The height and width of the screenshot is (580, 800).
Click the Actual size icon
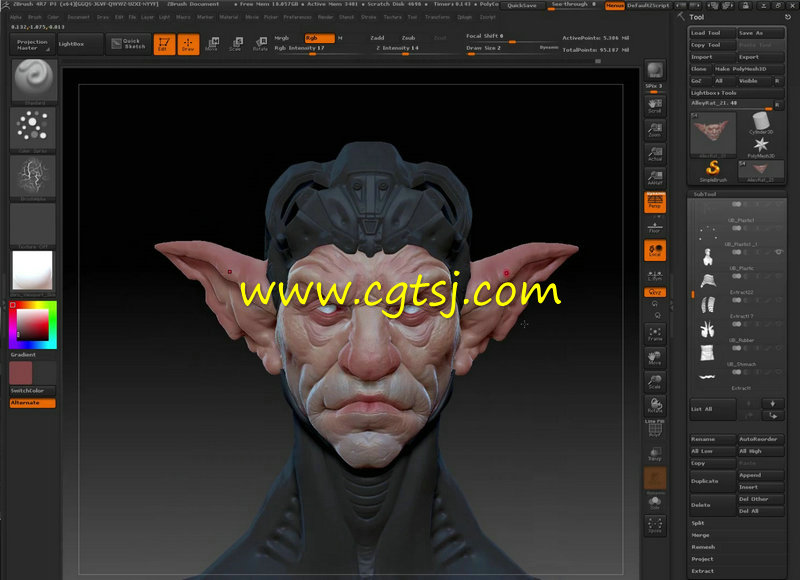[655, 154]
